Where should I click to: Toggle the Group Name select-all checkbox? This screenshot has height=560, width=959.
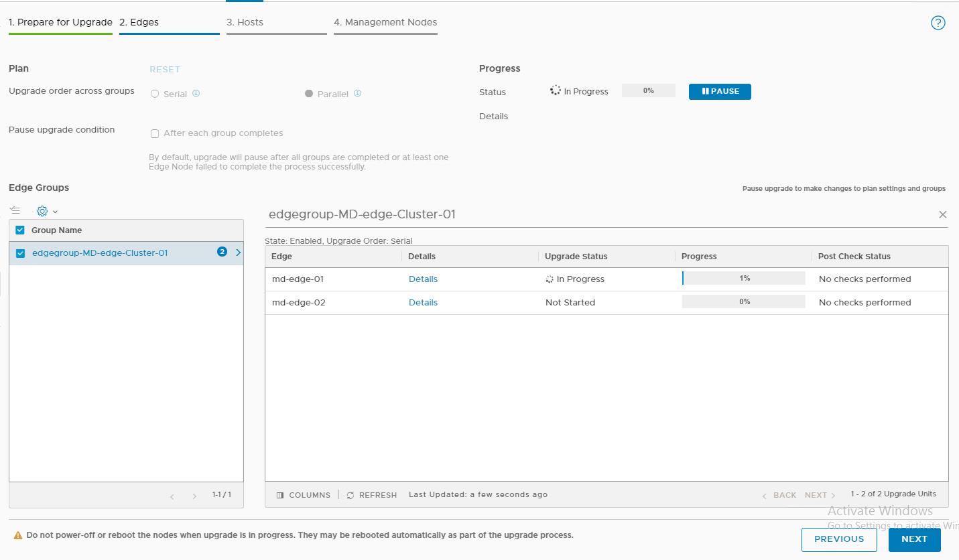(20, 230)
